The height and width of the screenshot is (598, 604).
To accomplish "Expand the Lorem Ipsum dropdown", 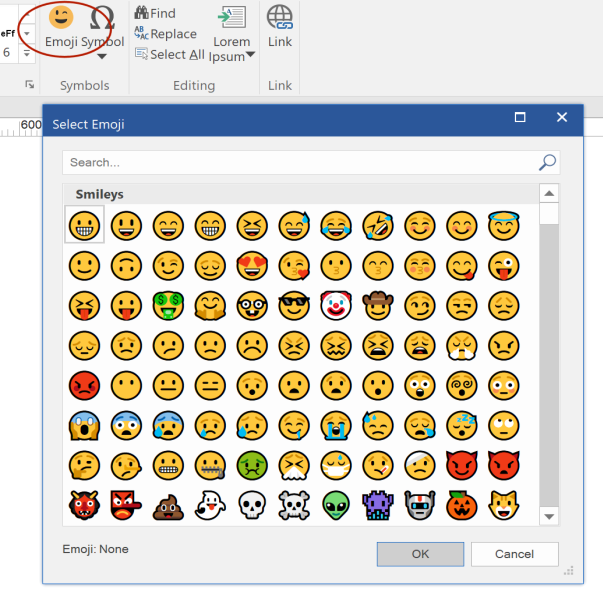I will (x=250, y=54).
